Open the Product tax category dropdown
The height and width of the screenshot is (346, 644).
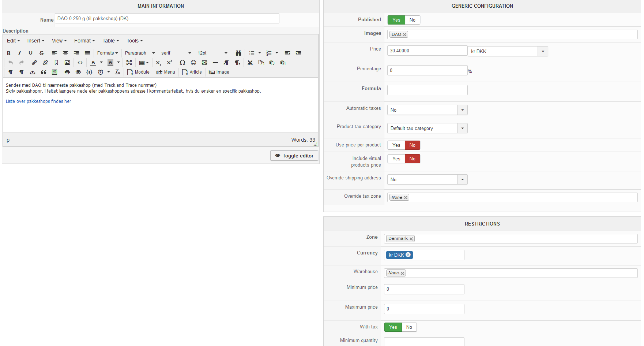tap(462, 128)
